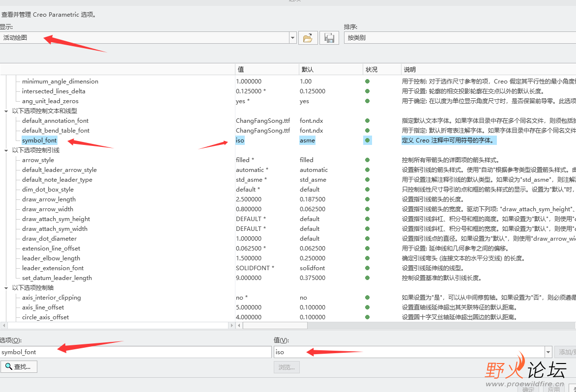Select the axis_line_offset option
The width and height of the screenshot is (576, 392).
(x=43, y=308)
